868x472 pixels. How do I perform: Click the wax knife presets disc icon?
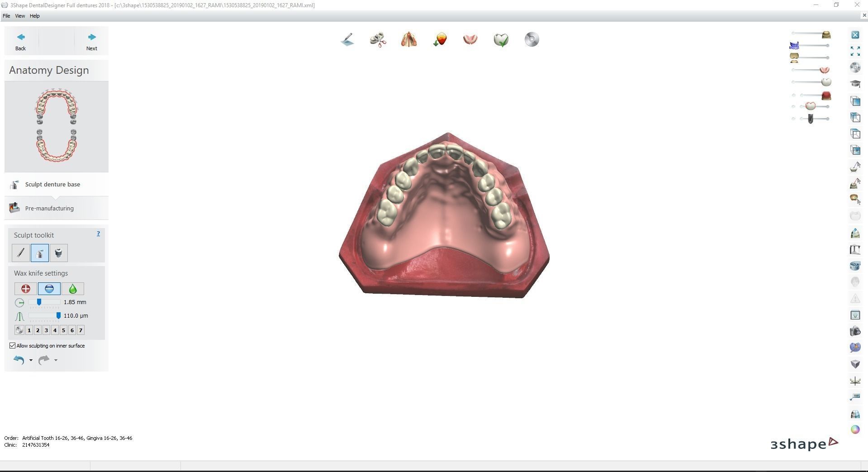pyautogui.click(x=19, y=330)
